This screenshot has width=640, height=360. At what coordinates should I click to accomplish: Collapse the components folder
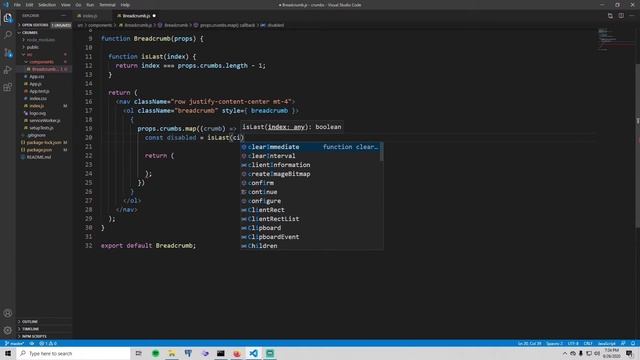44,62
